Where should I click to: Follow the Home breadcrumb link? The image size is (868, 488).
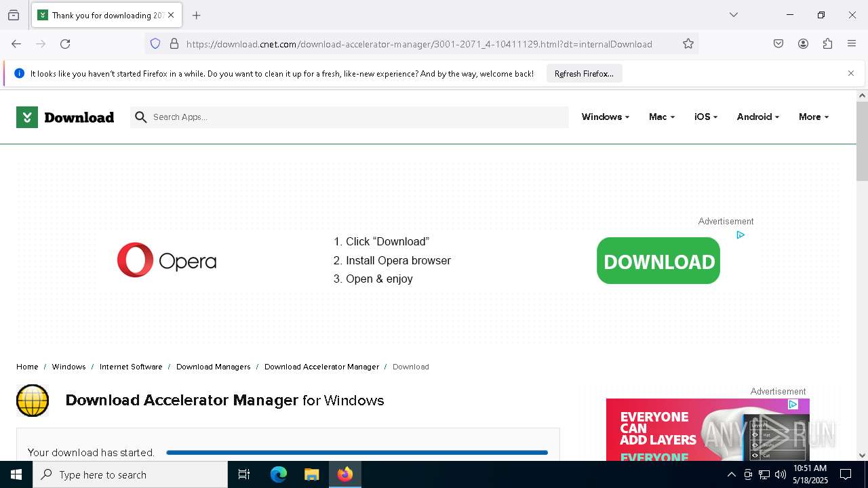tap(27, 367)
